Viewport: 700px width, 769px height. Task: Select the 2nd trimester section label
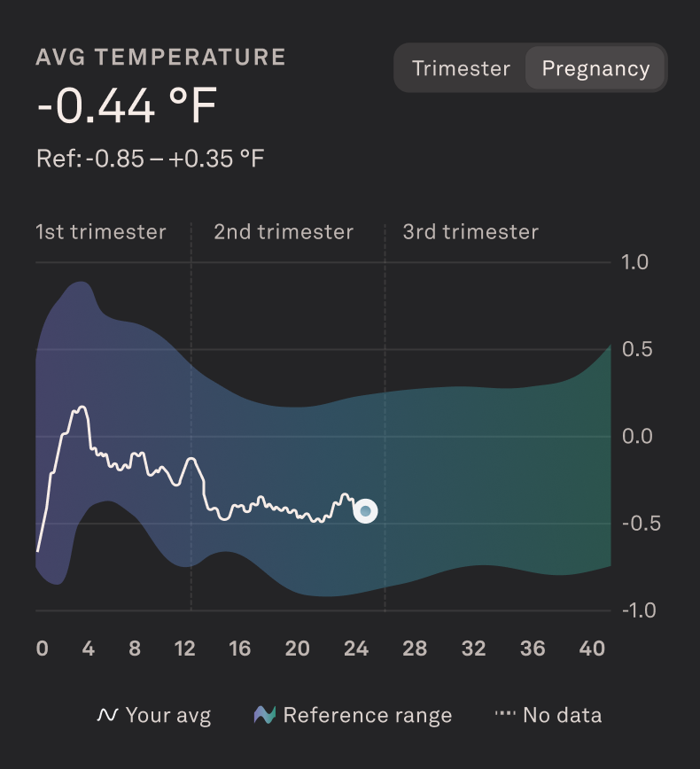point(284,232)
